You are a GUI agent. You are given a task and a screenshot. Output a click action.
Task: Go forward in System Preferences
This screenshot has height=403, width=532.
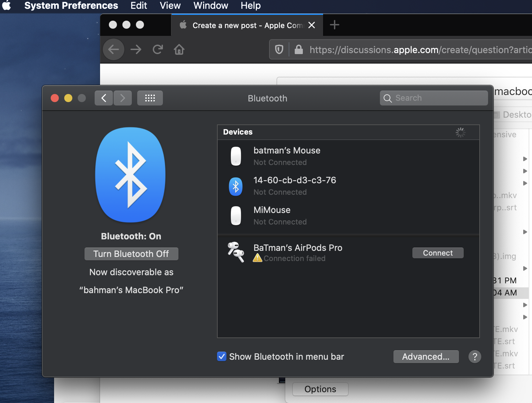pos(122,98)
